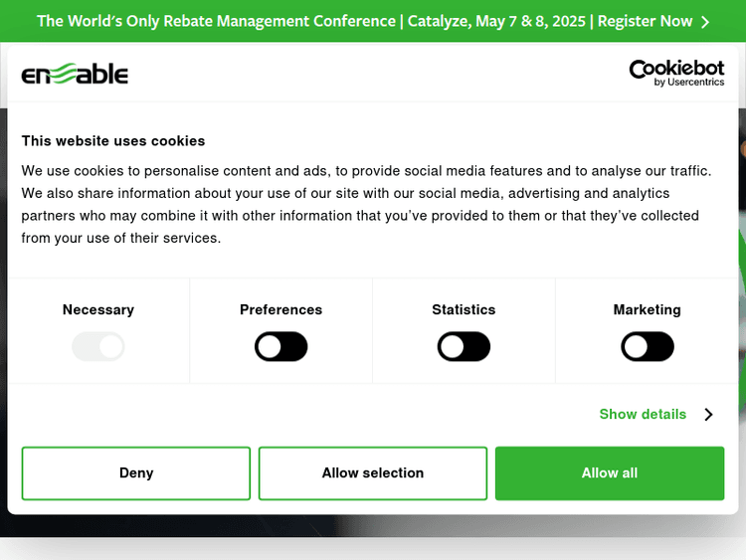This screenshot has width=746, height=560.
Task: Click the "This website uses cookies" heading
Action: coord(113,141)
